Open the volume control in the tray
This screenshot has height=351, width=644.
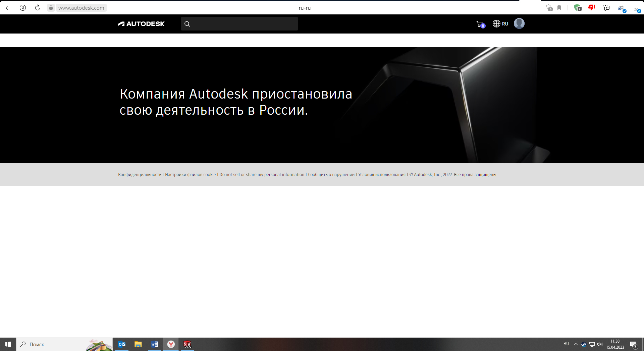600,344
